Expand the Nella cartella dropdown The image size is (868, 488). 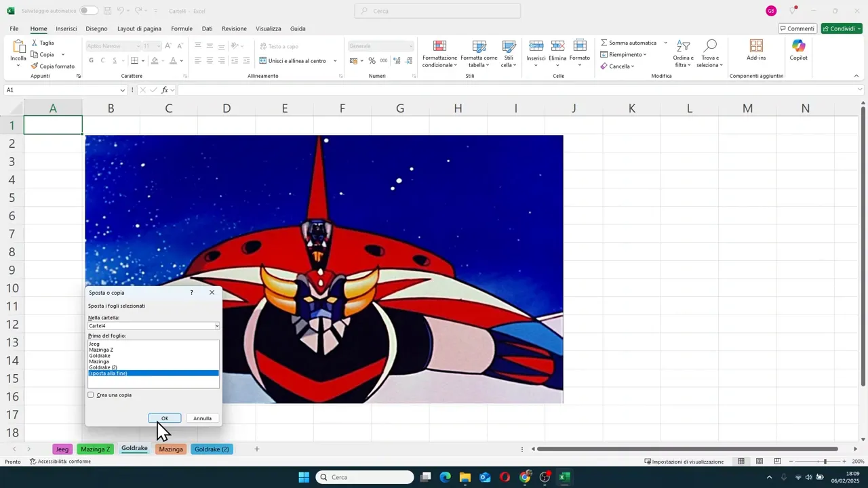click(x=217, y=326)
